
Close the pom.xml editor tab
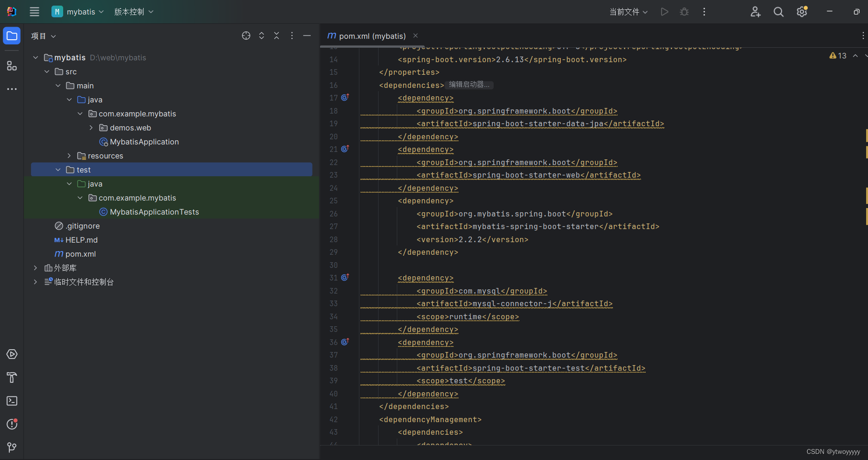click(416, 36)
